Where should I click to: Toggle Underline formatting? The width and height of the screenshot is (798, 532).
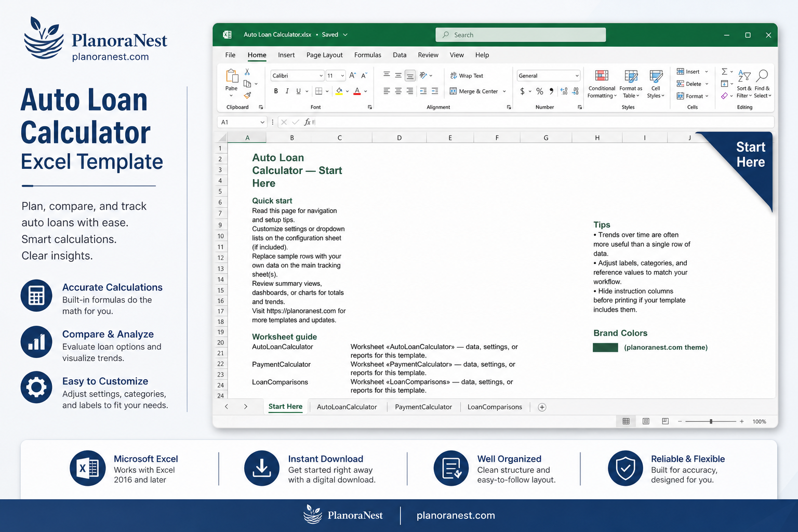298,91
